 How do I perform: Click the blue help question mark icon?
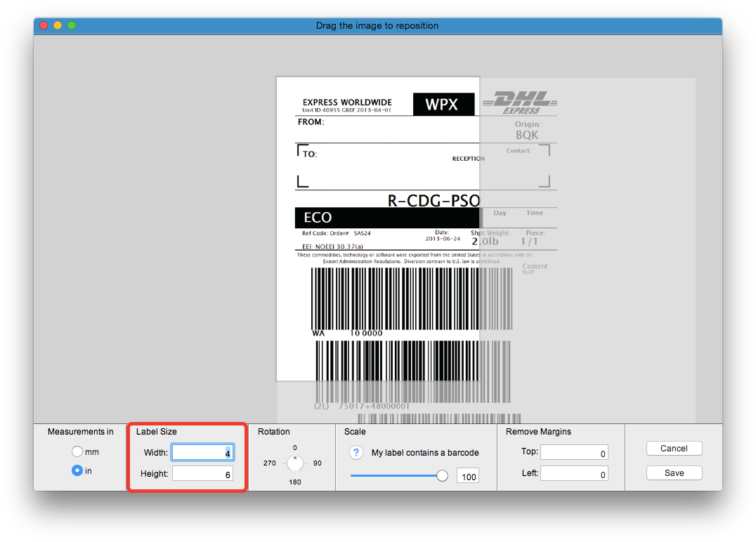(356, 453)
